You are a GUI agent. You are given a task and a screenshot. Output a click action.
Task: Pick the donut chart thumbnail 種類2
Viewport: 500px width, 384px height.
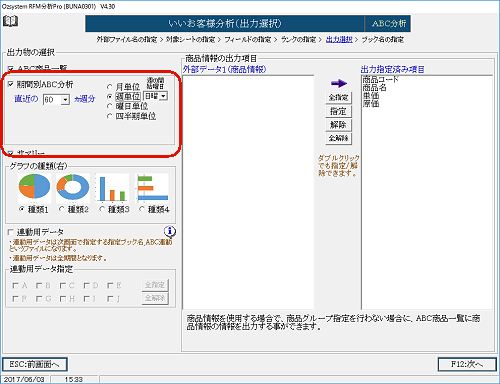coord(73,187)
